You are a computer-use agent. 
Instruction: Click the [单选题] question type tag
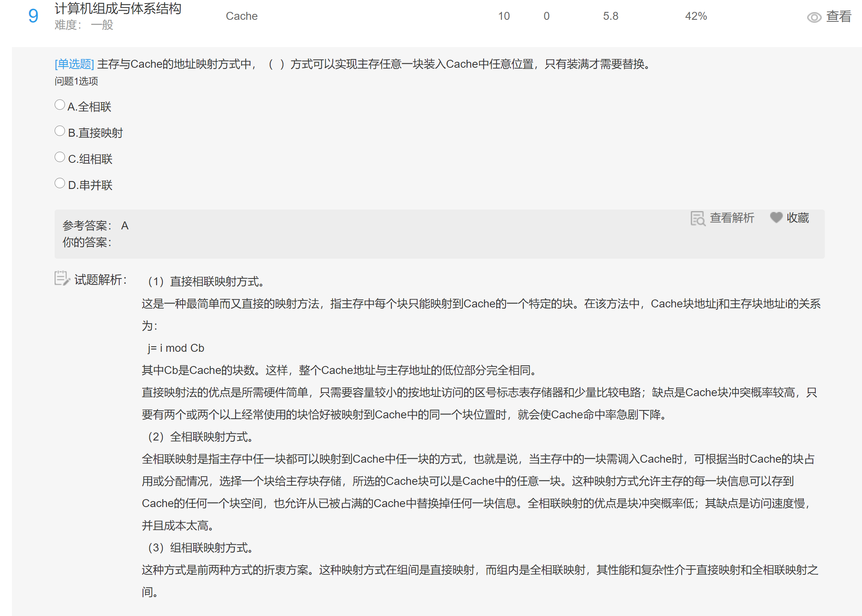(74, 64)
